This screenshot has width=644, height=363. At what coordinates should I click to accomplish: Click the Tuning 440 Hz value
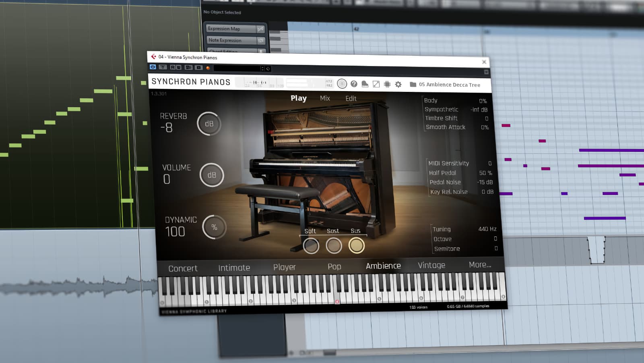(x=487, y=229)
